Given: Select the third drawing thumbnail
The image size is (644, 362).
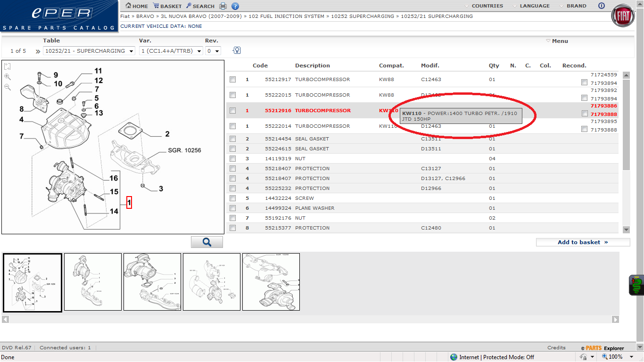Looking at the screenshot, I should point(152,282).
